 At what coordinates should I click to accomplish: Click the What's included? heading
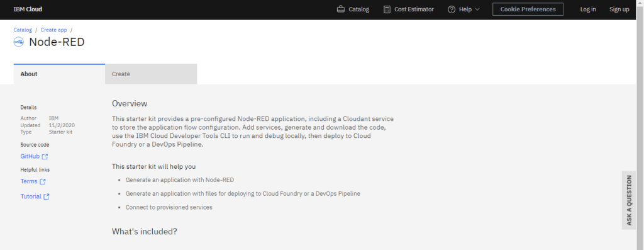click(144, 232)
